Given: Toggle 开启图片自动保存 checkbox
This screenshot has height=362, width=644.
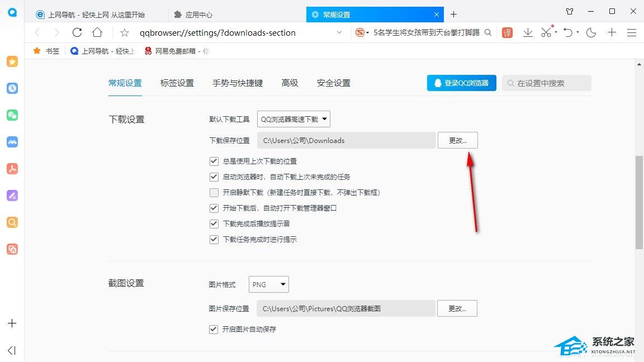Looking at the screenshot, I should click(x=213, y=329).
